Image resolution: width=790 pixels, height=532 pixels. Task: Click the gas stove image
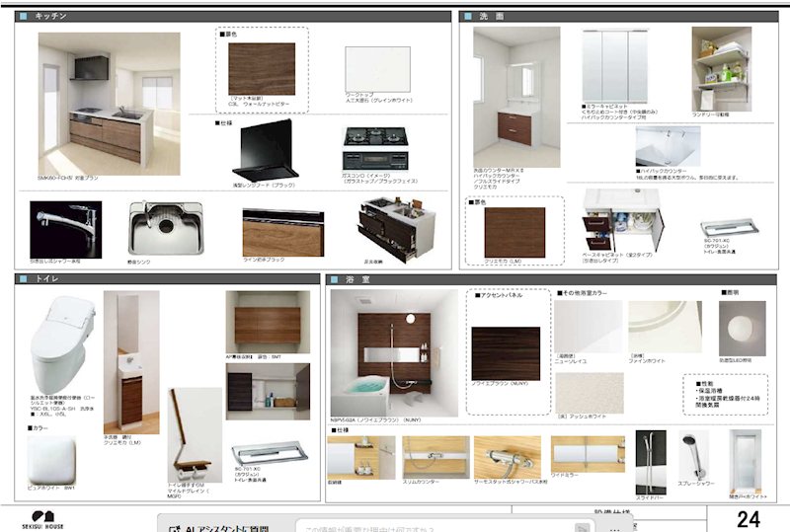click(375, 149)
